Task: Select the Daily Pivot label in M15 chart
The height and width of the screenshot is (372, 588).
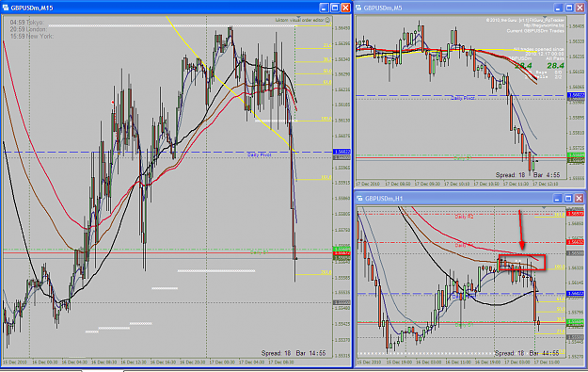Action: click(259, 154)
